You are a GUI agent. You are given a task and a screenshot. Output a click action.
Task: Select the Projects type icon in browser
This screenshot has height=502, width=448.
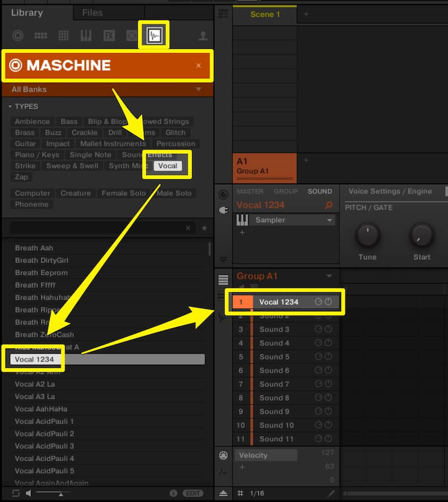[x=18, y=35]
